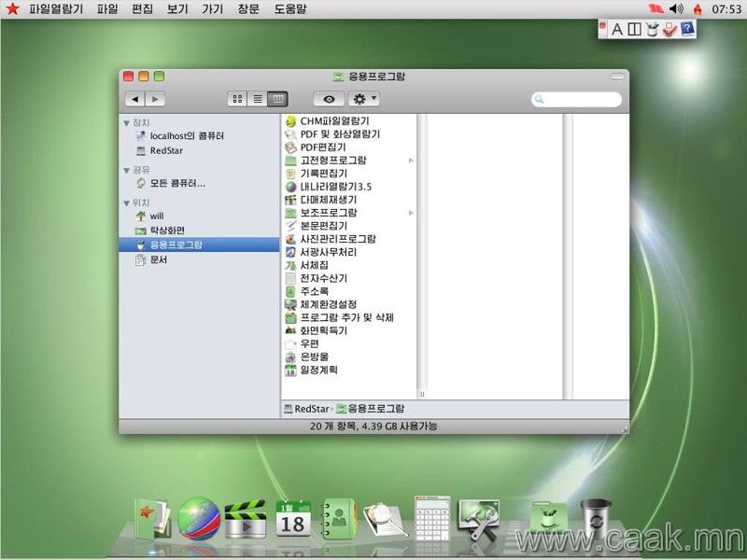Open the calendar dock icon showing 18
The height and width of the screenshot is (560, 747).
click(x=293, y=519)
